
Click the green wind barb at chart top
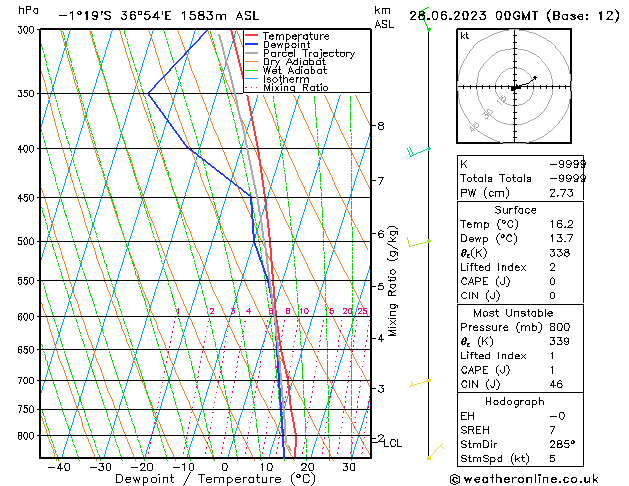click(427, 22)
